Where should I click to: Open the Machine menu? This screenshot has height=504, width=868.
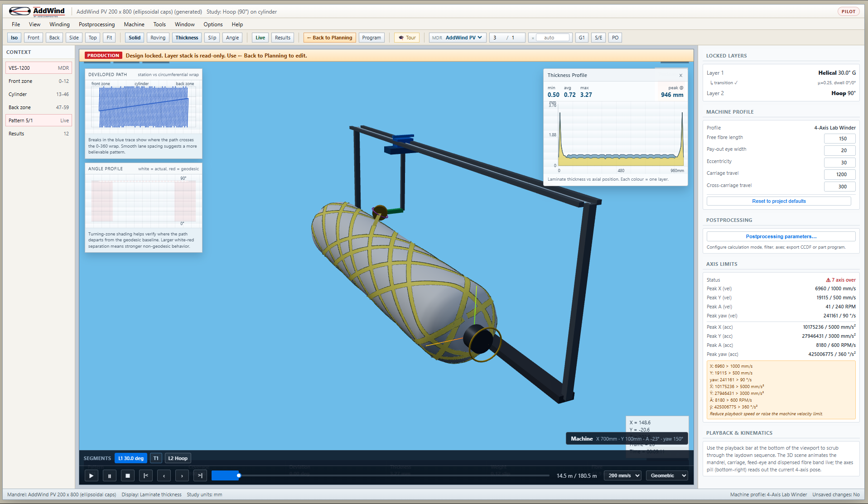pos(134,24)
